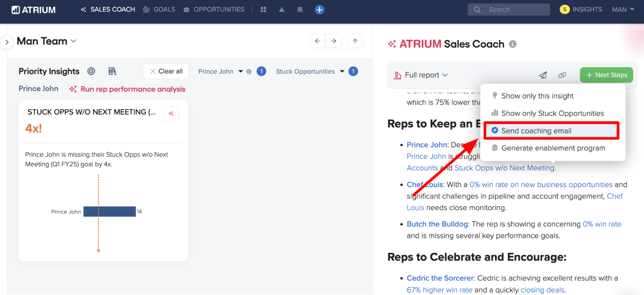Screen dimensions: 644x295
Task: Click the copy link icon
Action: click(562, 75)
